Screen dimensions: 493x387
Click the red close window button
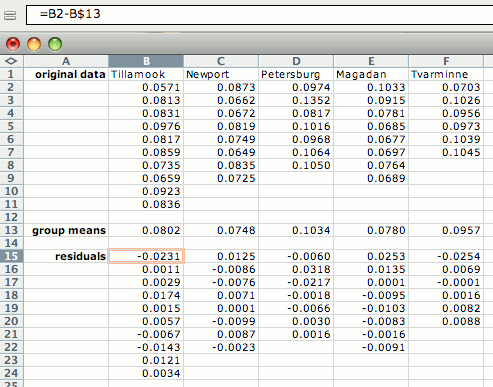coord(13,44)
